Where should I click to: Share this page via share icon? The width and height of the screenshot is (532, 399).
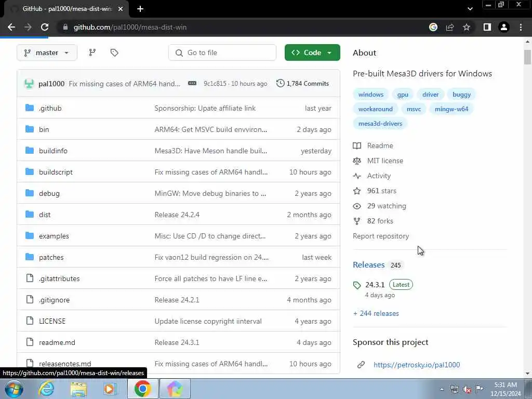pos(450,27)
